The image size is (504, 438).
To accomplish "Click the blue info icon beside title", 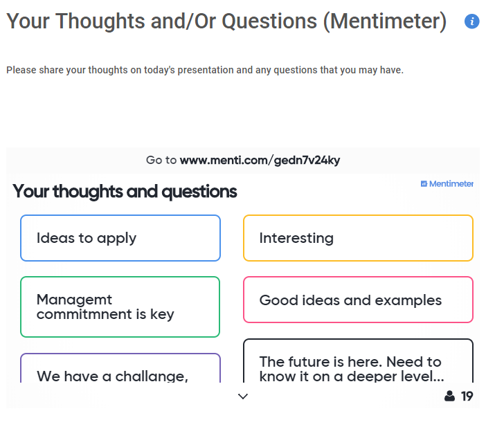I will pos(471,21).
